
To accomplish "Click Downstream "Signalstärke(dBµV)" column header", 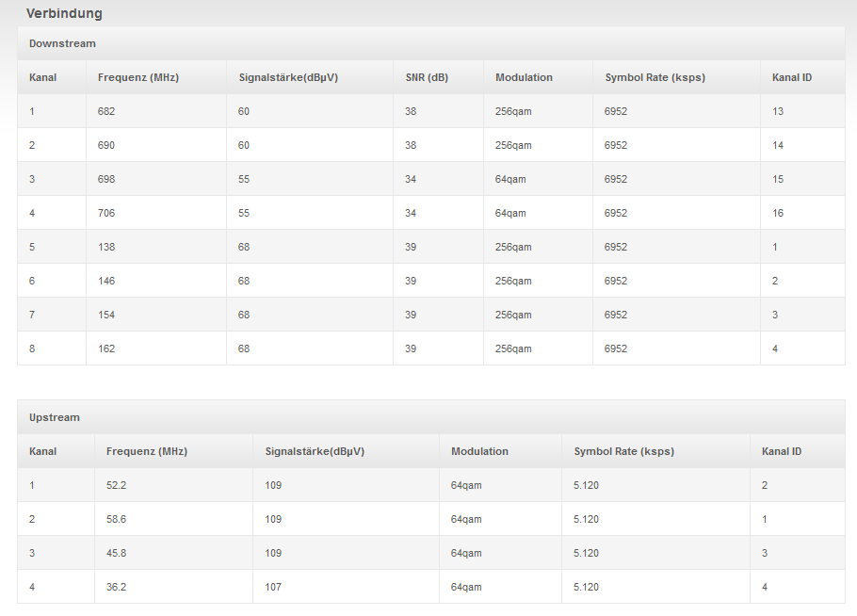I will (x=288, y=77).
